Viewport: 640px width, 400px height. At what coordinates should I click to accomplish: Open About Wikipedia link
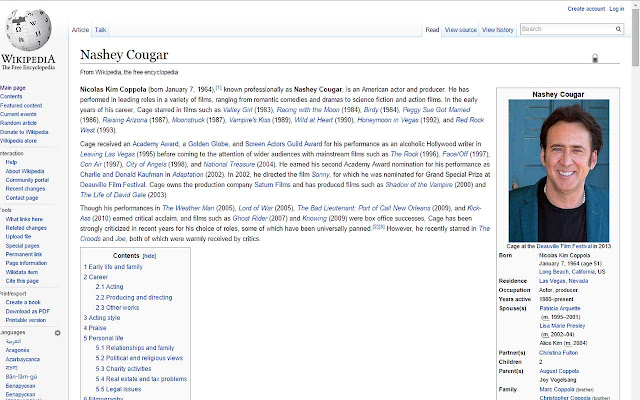[25, 171]
